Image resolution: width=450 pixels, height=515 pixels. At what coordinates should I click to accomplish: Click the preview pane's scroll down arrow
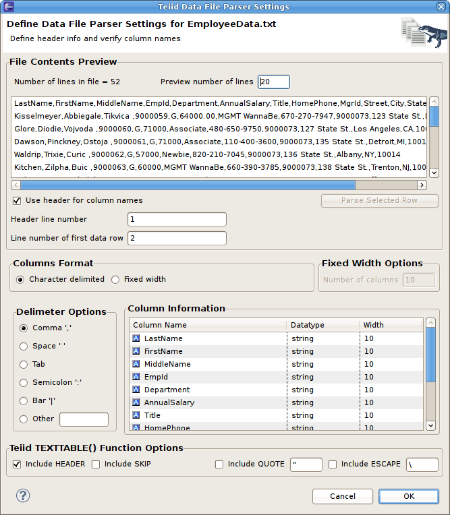click(434, 173)
